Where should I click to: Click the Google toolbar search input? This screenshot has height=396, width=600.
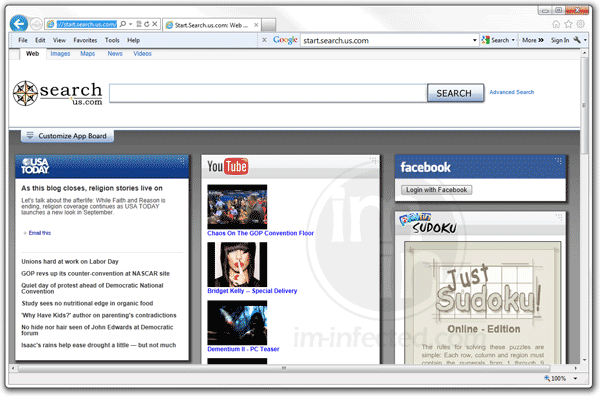tap(386, 40)
